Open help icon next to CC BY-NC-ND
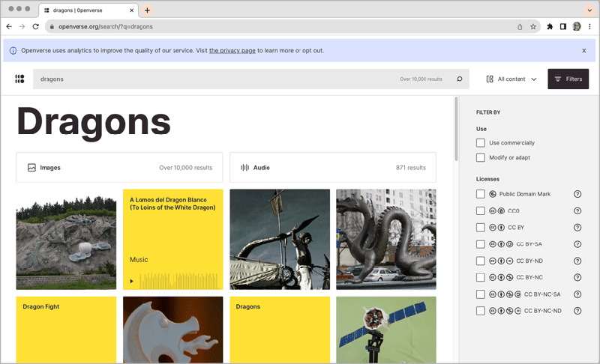 point(577,311)
